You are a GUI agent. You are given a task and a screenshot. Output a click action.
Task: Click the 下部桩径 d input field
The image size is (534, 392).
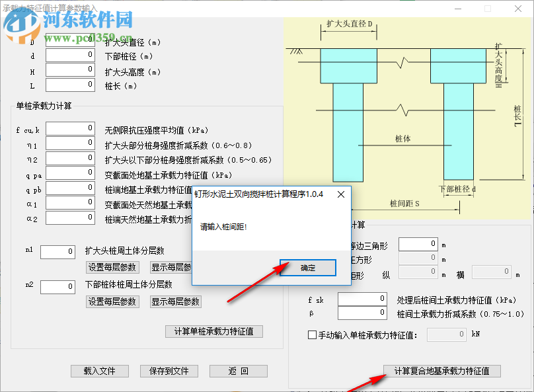(69, 54)
